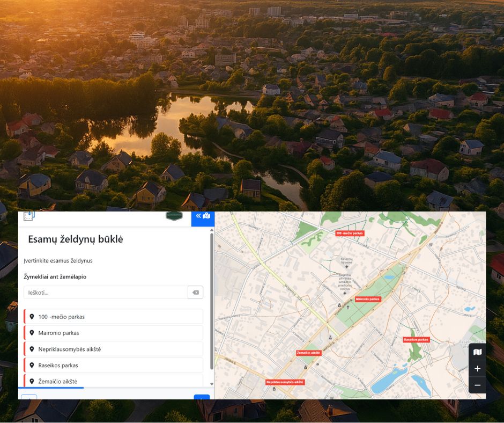Click the red Maironio parkas map label

pos(368,299)
